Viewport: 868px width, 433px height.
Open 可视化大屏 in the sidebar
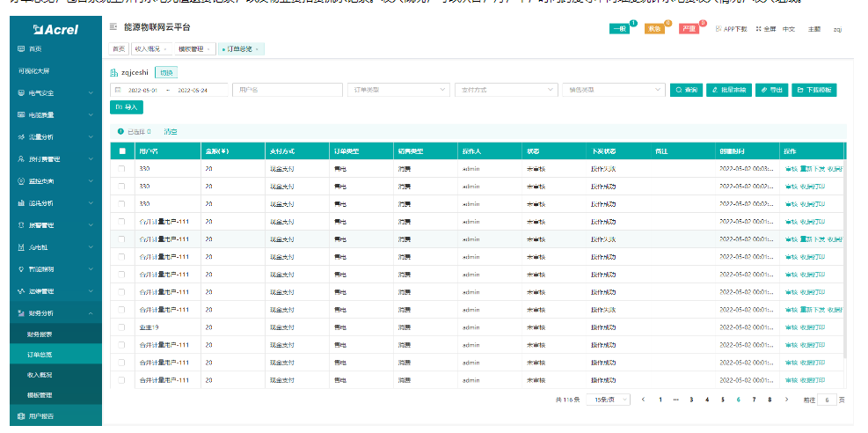point(33,71)
